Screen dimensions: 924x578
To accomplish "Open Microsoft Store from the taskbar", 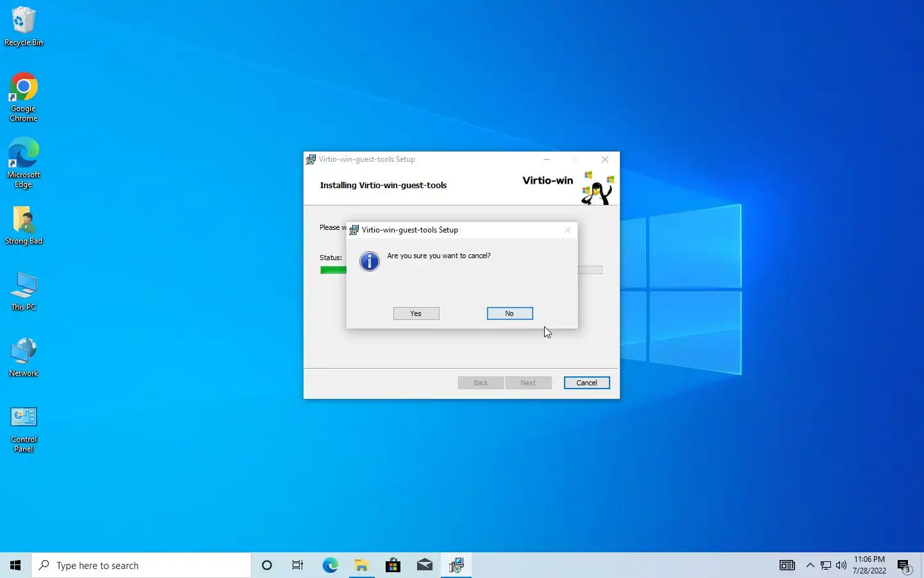I will (x=393, y=565).
